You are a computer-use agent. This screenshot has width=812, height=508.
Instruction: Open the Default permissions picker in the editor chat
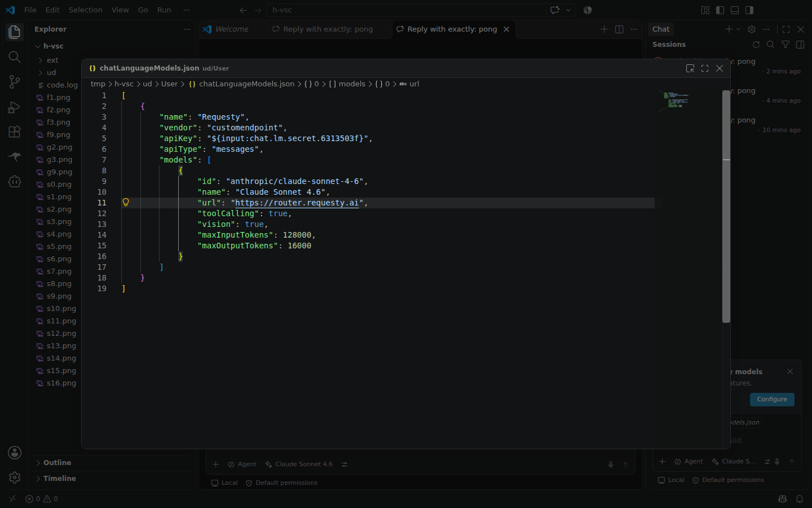tap(281, 483)
